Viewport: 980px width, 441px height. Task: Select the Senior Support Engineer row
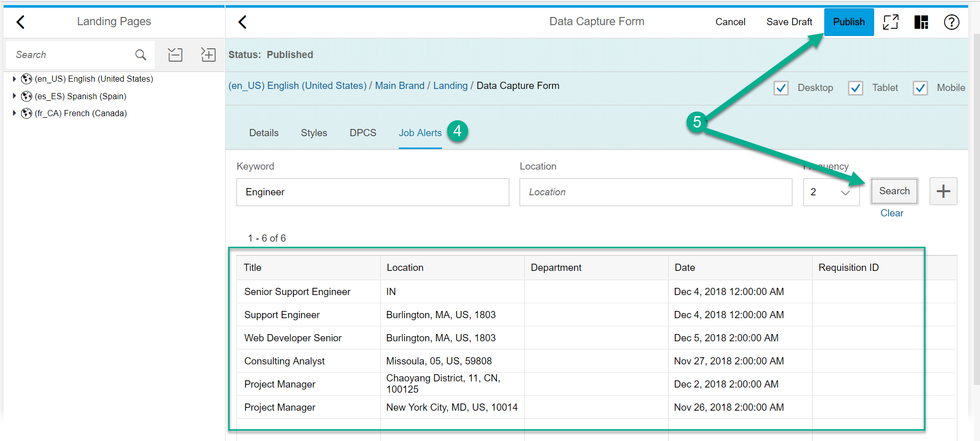click(597, 291)
